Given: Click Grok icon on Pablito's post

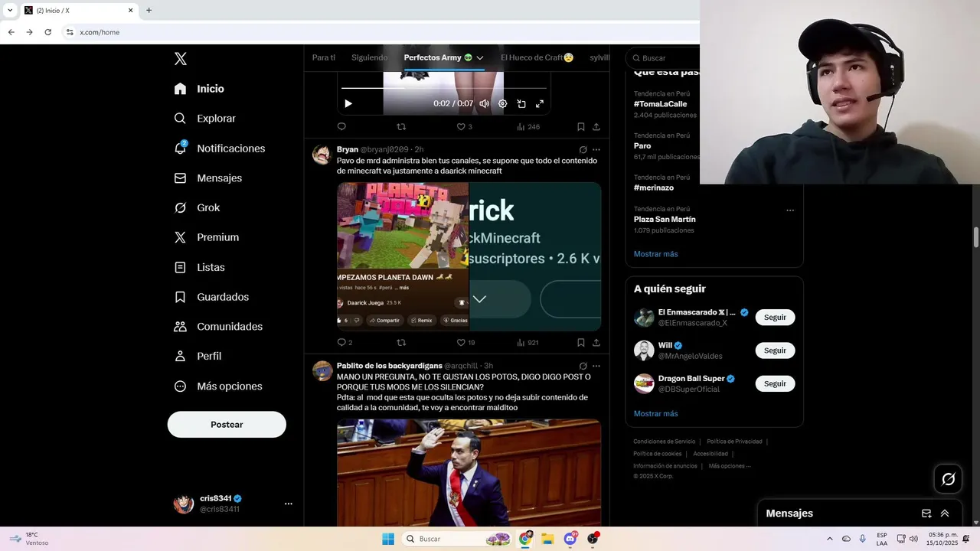Looking at the screenshot, I should coord(583,366).
